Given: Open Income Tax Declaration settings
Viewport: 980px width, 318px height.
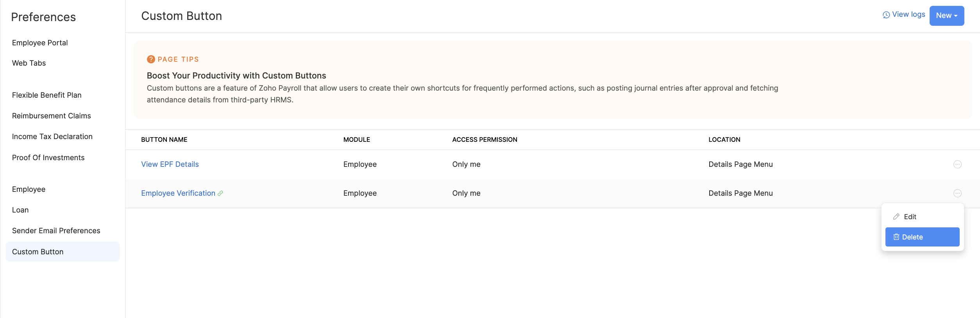Looking at the screenshot, I should (52, 137).
